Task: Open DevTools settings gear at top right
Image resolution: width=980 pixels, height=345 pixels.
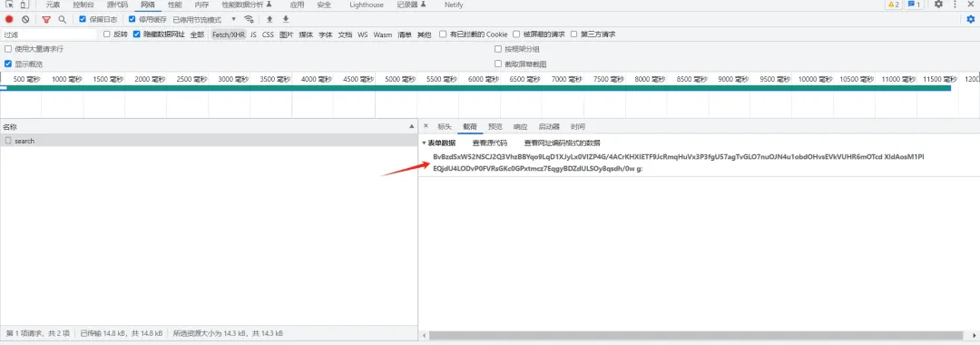Action: (x=938, y=5)
